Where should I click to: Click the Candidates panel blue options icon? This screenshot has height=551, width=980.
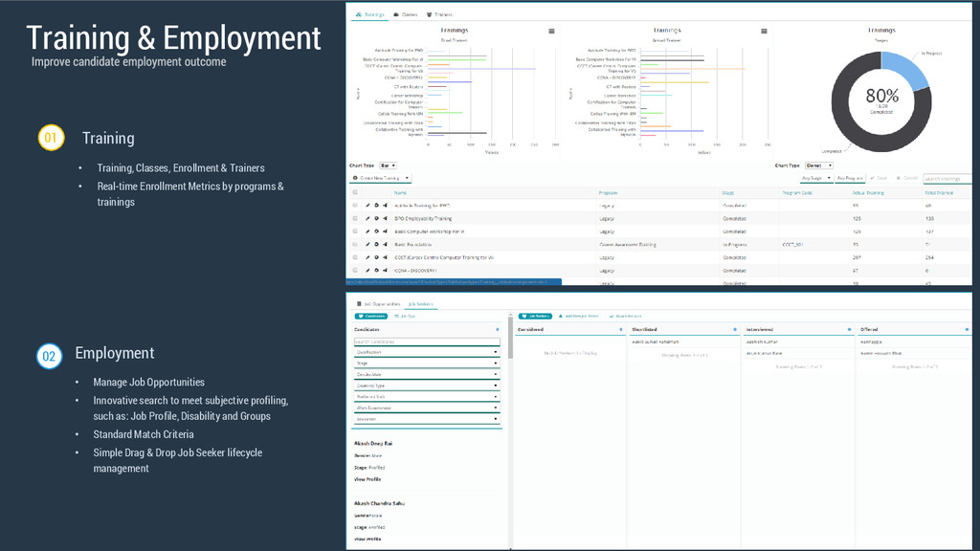click(498, 329)
